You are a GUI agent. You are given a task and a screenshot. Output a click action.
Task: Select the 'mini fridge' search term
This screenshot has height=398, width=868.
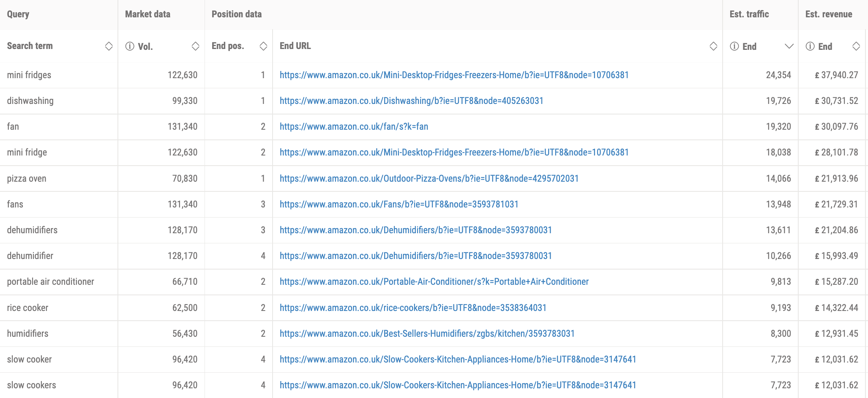27,153
